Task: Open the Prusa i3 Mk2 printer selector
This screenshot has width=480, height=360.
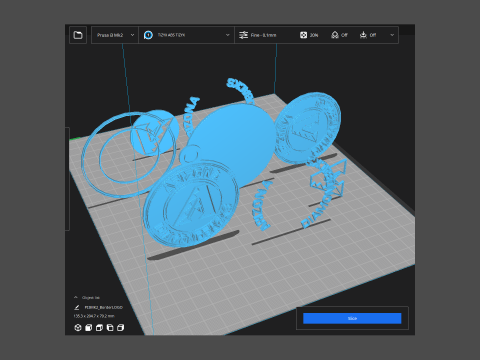Action: 115,35
